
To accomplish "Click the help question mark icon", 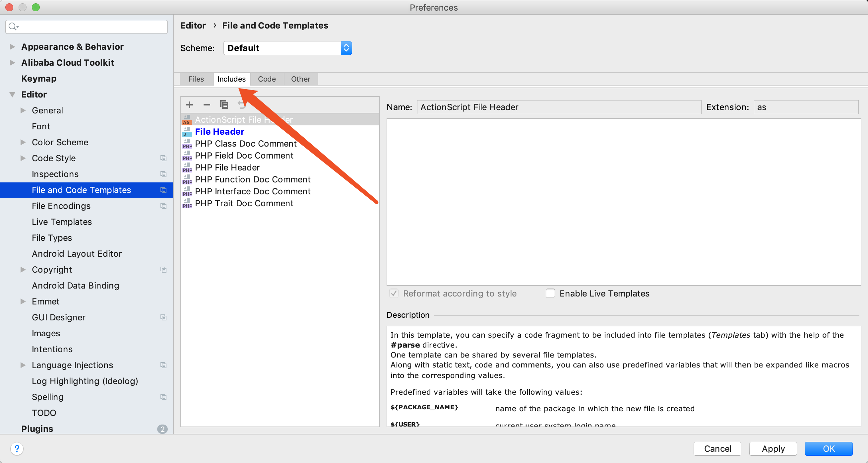I will 17,448.
